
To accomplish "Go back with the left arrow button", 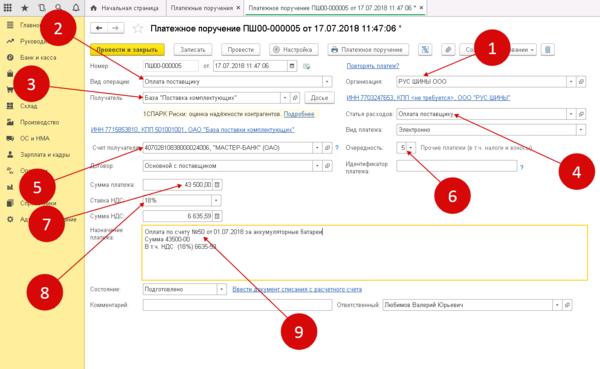I will [99, 28].
